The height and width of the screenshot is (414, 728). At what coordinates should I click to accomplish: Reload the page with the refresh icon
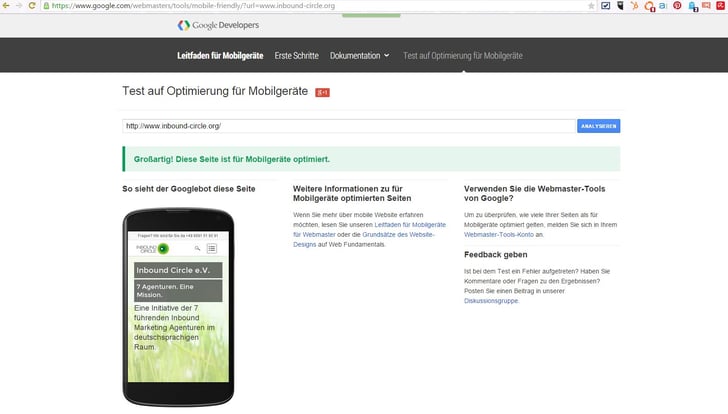click(x=32, y=6)
